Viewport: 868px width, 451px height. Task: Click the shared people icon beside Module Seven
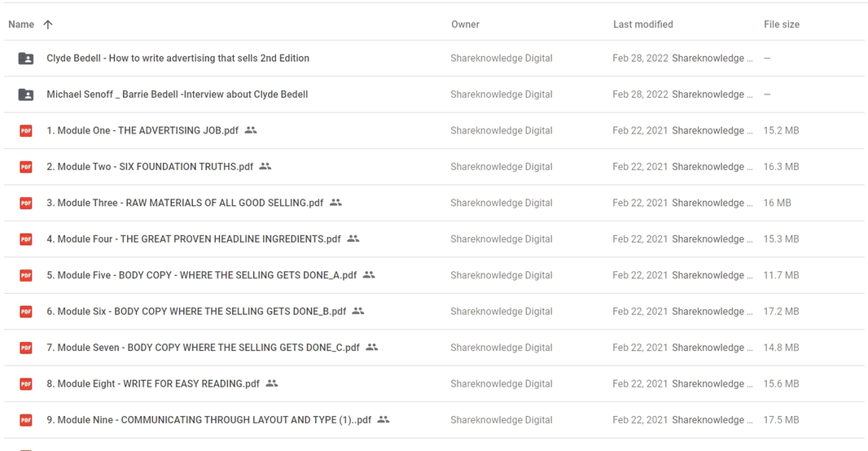pos(372,348)
